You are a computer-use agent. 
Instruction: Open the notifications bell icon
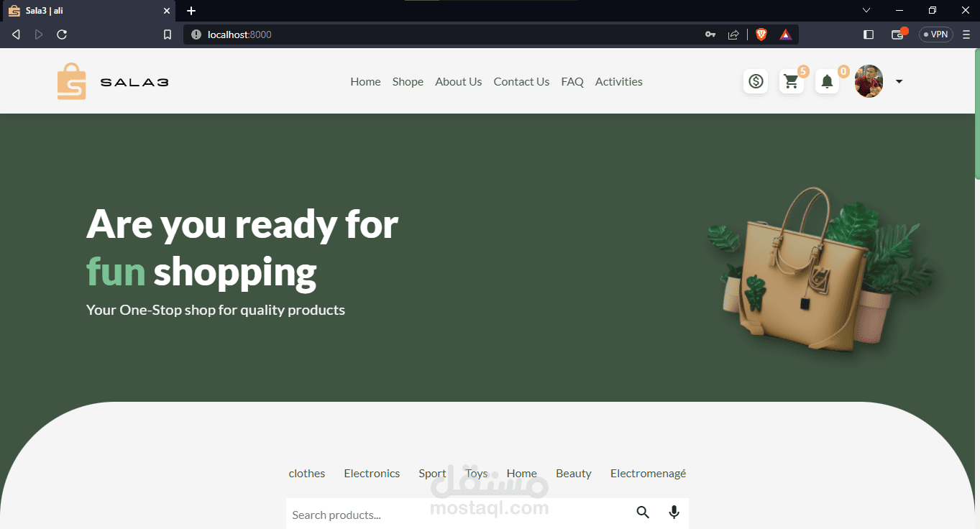tap(827, 81)
